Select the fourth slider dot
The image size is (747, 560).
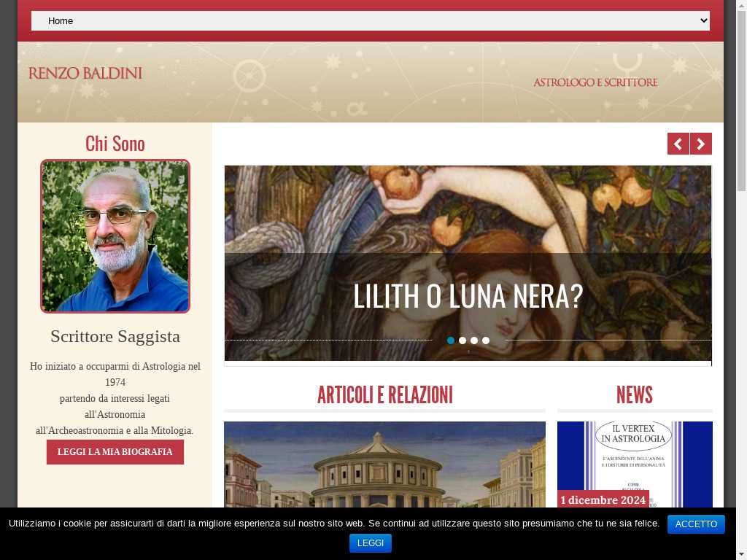(485, 341)
